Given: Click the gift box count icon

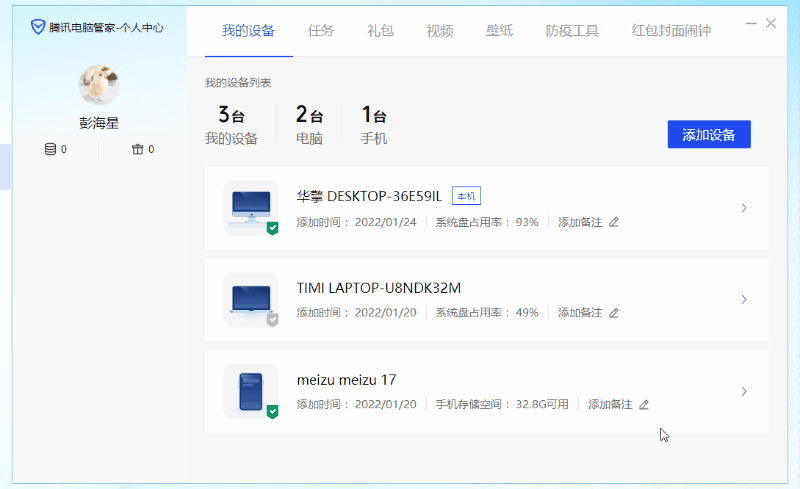Looking at the screenshot, I should coord(137,149).
